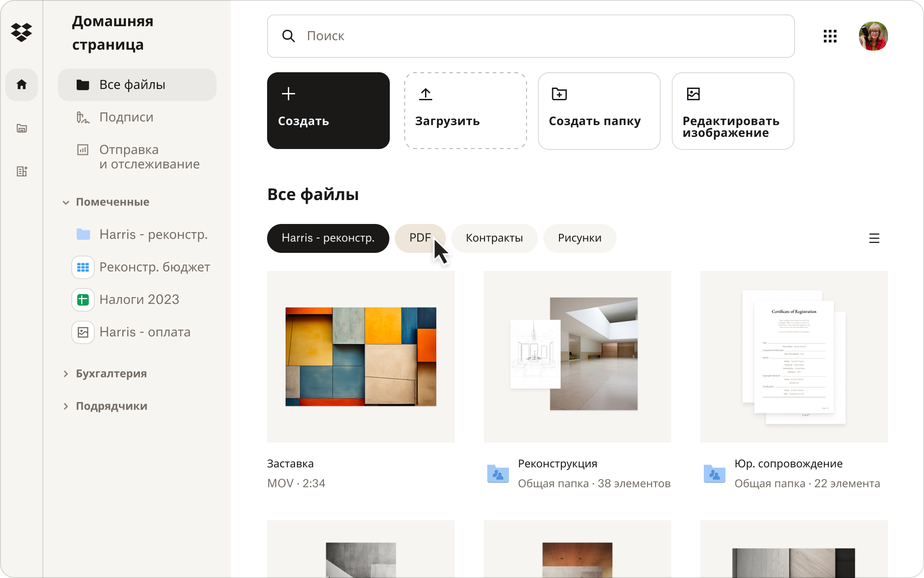Select the Рисунки filter chip
Image resolution: width=924 pixels, height=578 pixels.
(x=580, y=238)
